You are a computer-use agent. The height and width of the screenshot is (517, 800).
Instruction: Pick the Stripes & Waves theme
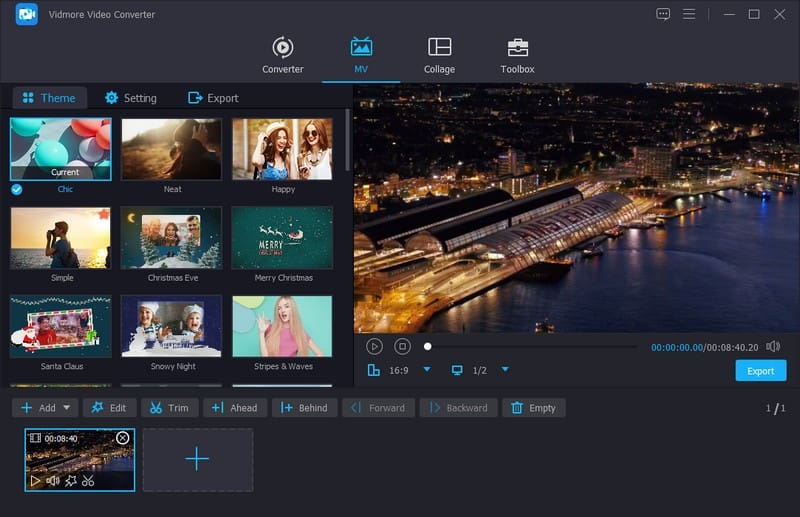point(282,326)
